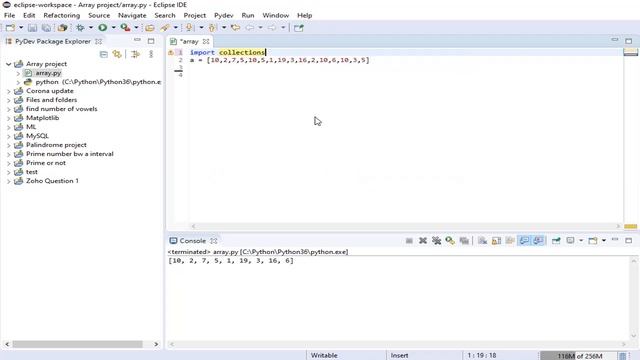Screen dimensions: 640x360
Task: Click the Save All toolbar icon
Action: pyautogui.click(x=47, y=28)
